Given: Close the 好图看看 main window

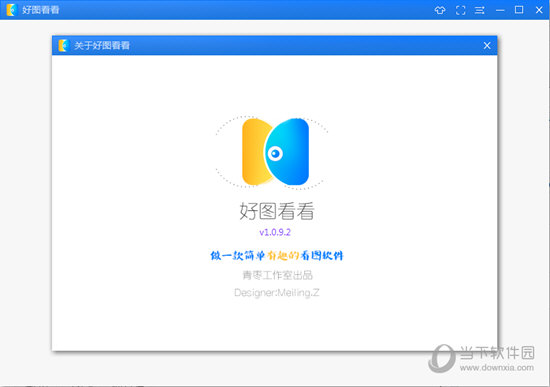Looking at the screenshot, I should point(539,10).
